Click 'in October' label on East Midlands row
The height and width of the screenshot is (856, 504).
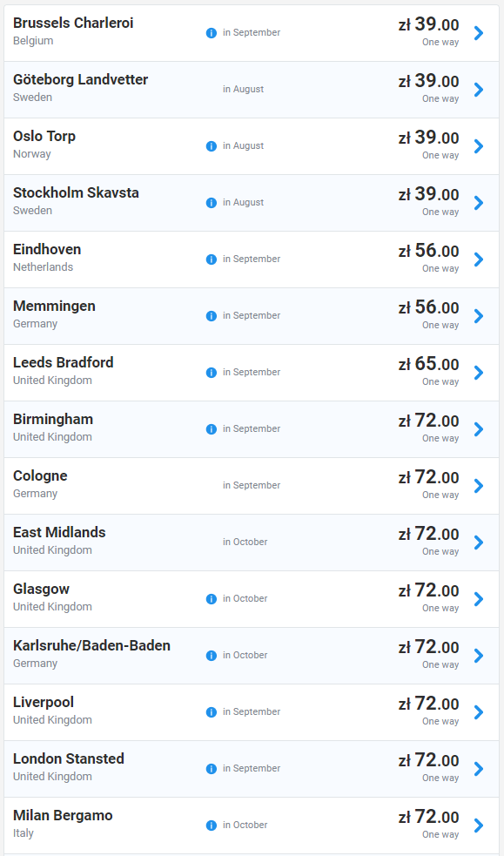click(x=245, y=543)
